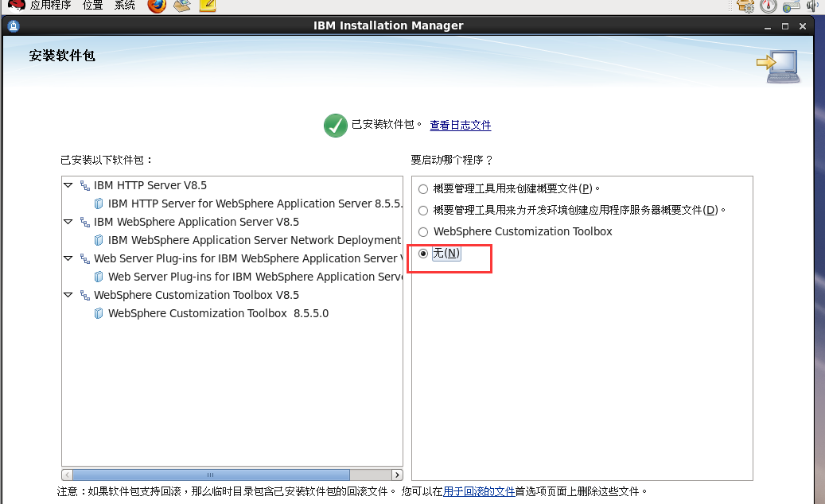Click the IBM Installation Manager title bar icon
Image resolution: width=825 pixels, height=504 pixels.
pos(14,25)
